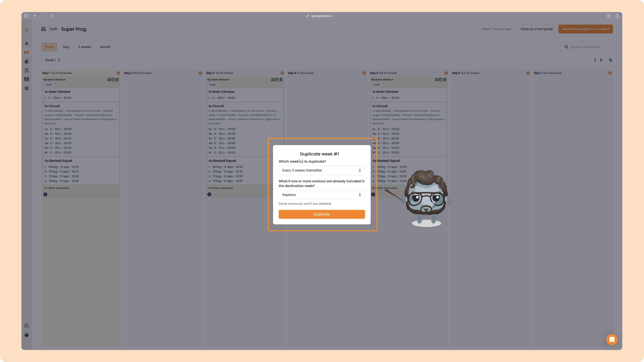
Task: Click Send the program to a client
Action: [585, 29]
